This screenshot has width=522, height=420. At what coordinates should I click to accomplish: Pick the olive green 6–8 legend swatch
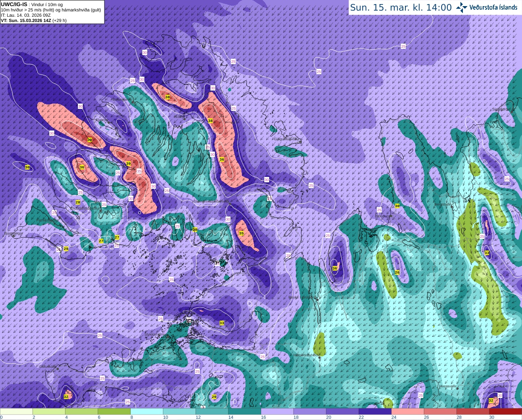[x=114, y=411]
